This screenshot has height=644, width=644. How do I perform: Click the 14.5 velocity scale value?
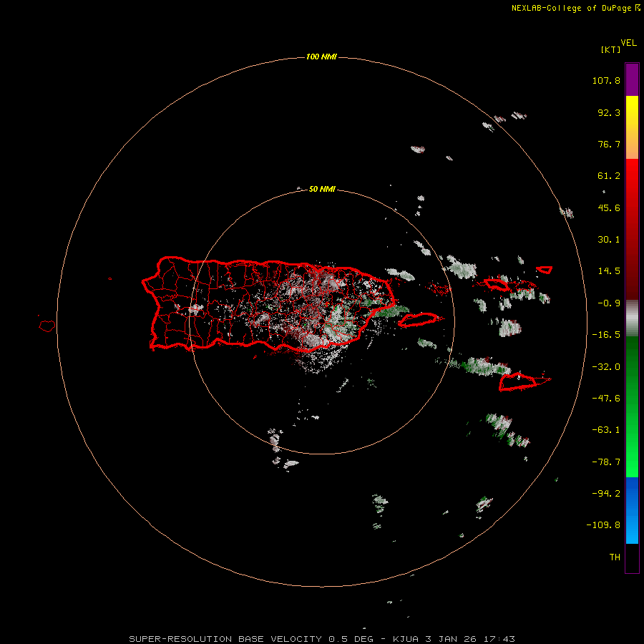(609, 271)
